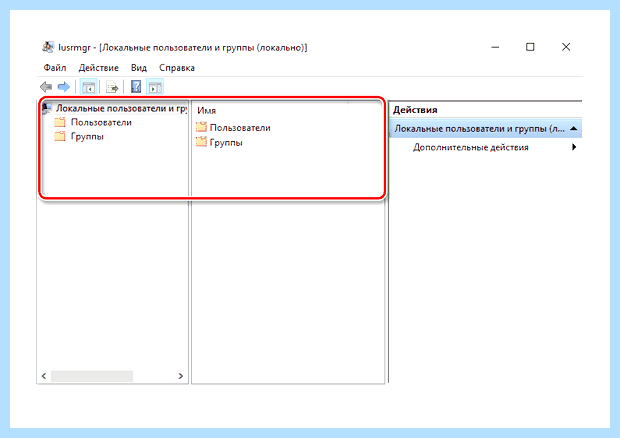Viewport: 620px width, 438px height.
Task: Click the Имя column header
Action: click(x=206, y=111)
